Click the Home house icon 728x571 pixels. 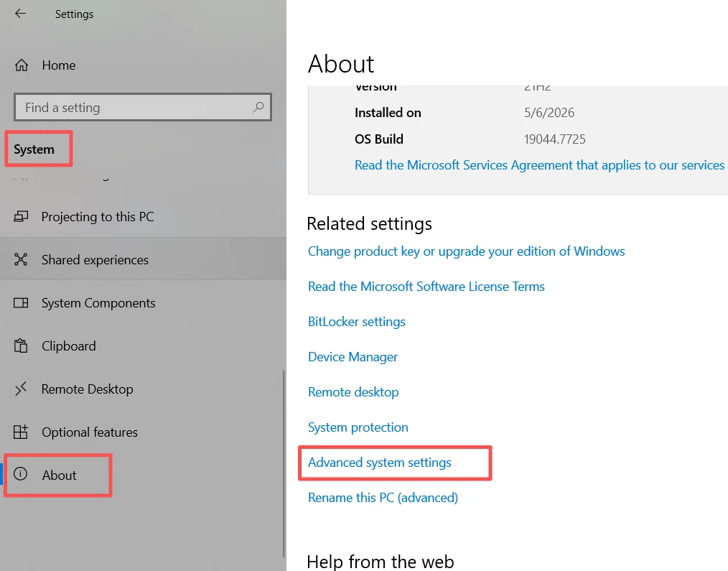(x=22, y=65)
